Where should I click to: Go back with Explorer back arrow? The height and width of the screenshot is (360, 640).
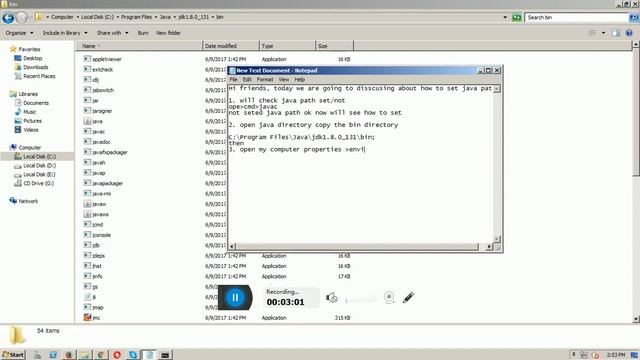click(x=8, y=18)
